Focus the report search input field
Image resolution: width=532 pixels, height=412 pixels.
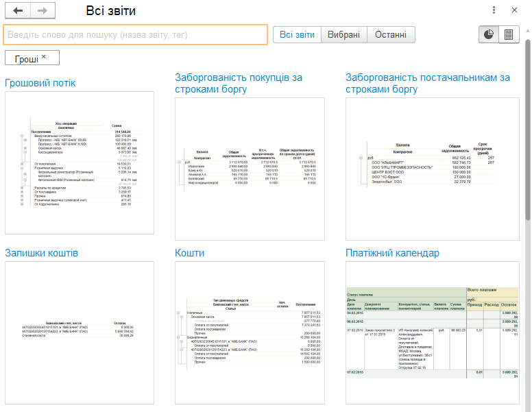coord(135,34)
